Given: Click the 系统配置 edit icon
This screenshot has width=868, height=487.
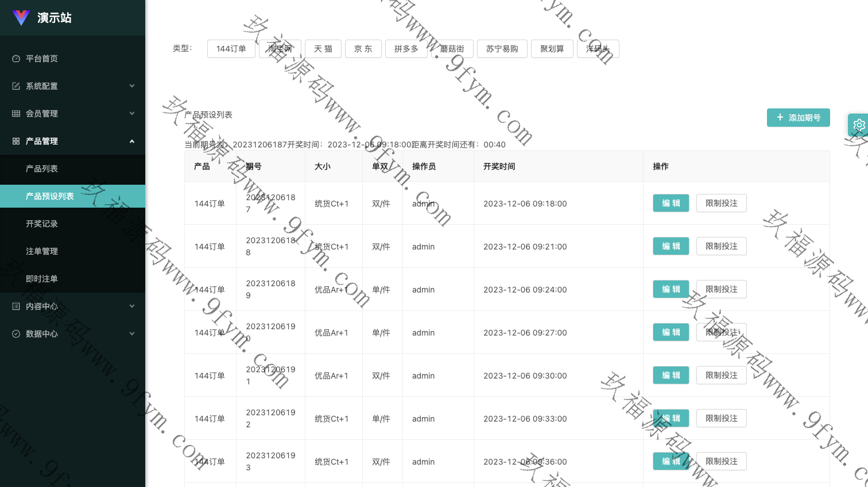Looking at the screenshot, I should point(16,86).
